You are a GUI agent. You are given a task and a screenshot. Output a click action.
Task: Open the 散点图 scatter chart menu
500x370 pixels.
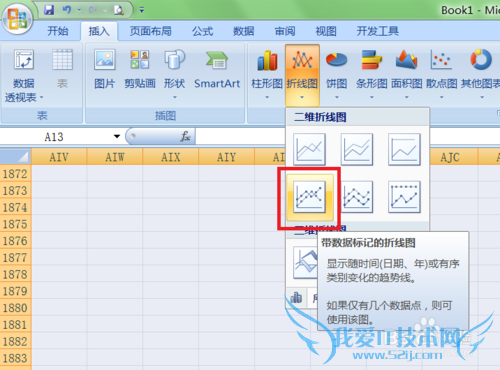coord(441,73)
